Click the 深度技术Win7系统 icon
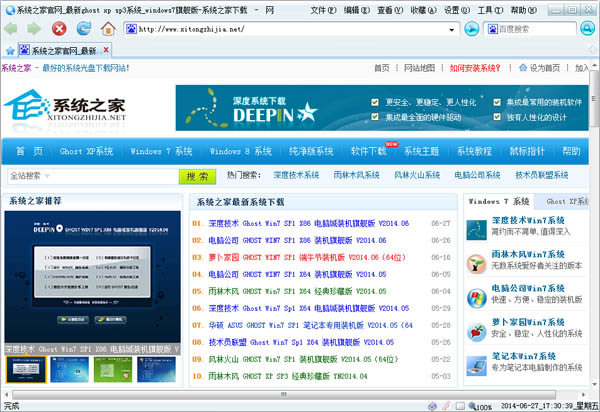This screenshot has width=600, height=412. coord(476,230)
